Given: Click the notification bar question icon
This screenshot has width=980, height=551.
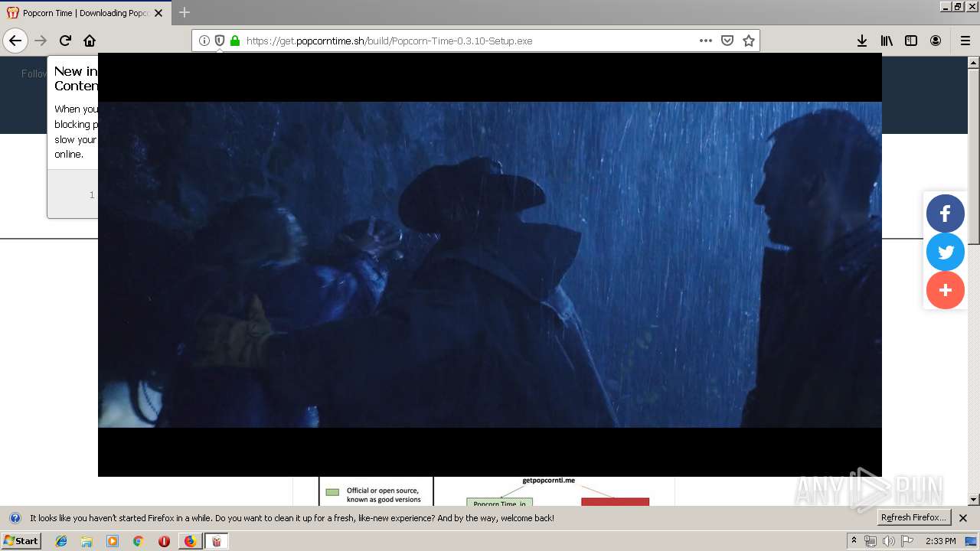Looking at the screenshot, I should point(15,518).
